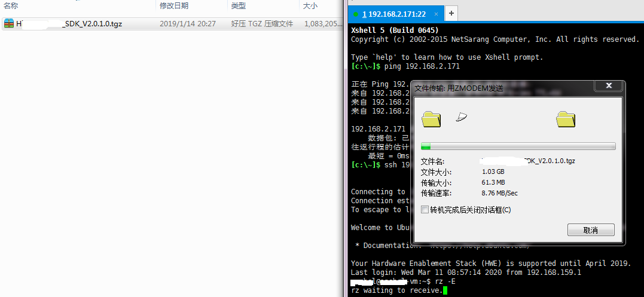
Task: Click the 1.03 GB file size value
Action: point(493,172)
